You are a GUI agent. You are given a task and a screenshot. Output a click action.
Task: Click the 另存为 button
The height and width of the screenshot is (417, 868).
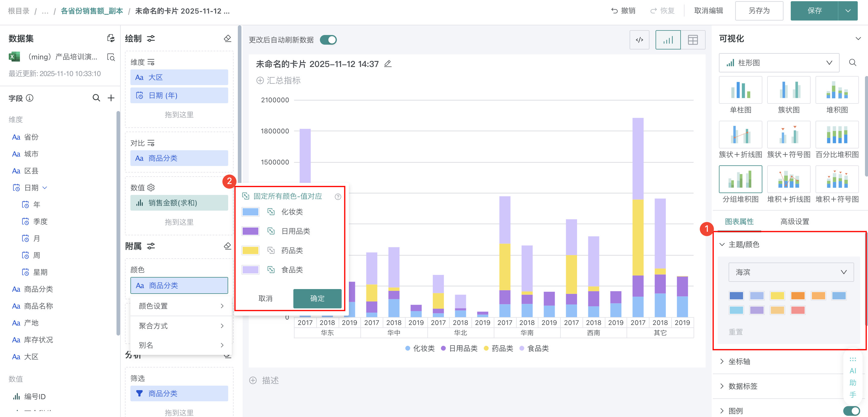click(x=759, y=11)
